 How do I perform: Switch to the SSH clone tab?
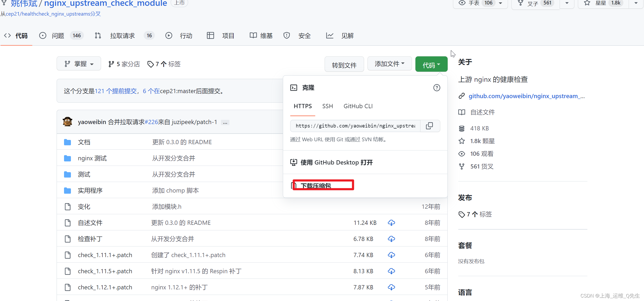pos(327,106)
